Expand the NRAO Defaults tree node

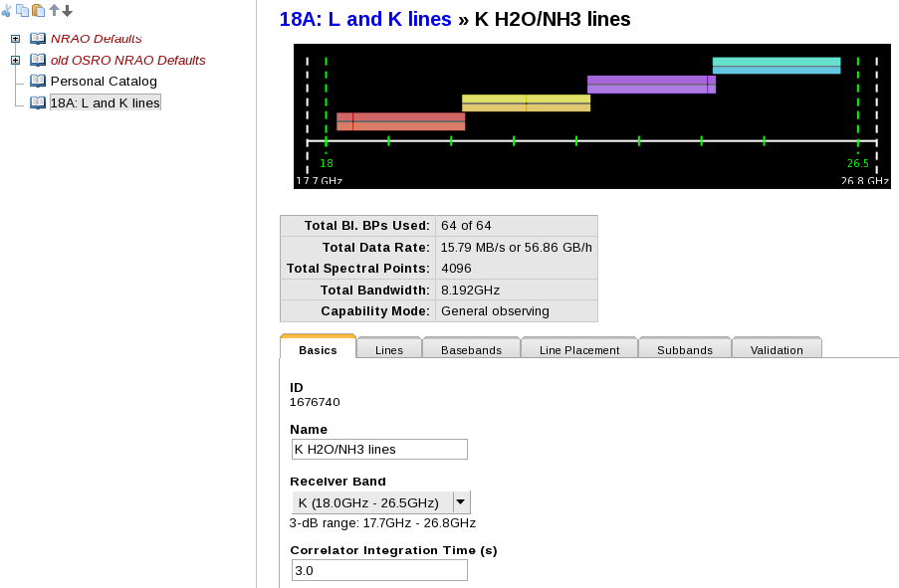15,39
